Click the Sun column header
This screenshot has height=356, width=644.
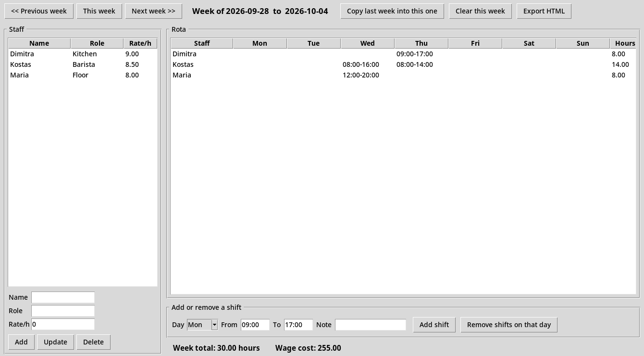coord(583,43)
